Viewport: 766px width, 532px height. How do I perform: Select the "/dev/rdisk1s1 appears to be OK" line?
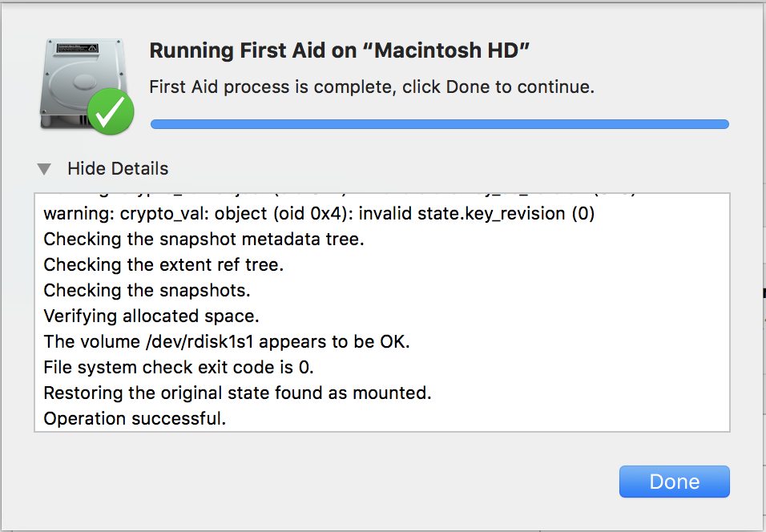click(x=227, y=341)
